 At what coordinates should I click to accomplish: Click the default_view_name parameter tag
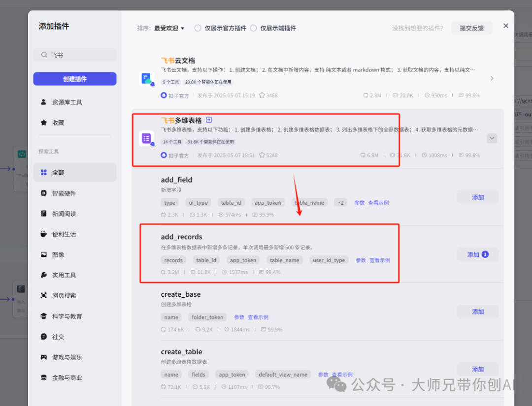tap(283, 375)
